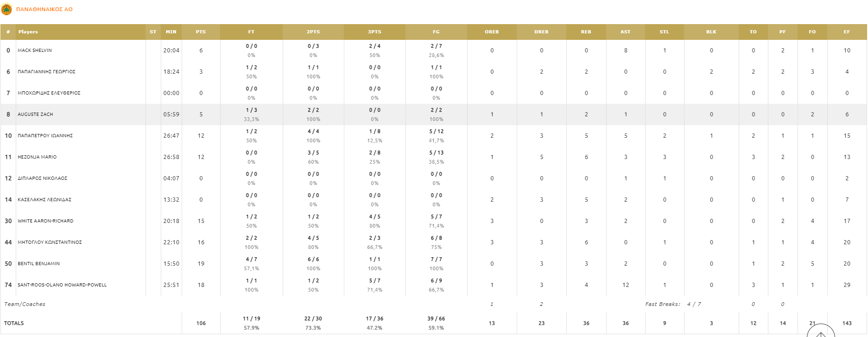Click the BLK column header
This screenshot has width=868, height=337.
point(711,32)
